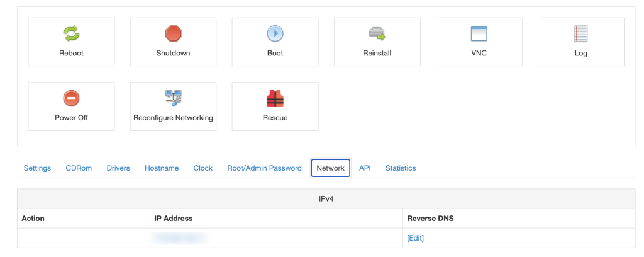Select the Network tab
Image resolution: width=644 pixels, height=257 pixels.
[x=331, y=168]
